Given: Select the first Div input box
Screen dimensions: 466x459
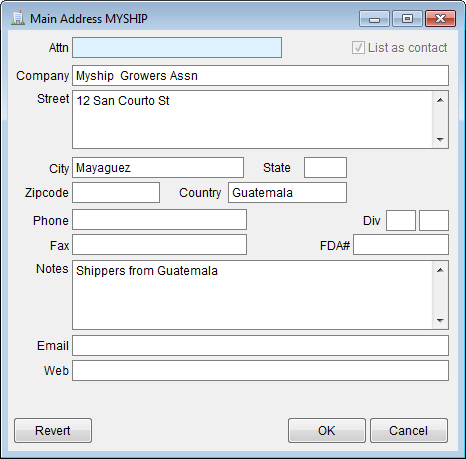Looking at the screenshot, I should [x=401, y=220].
